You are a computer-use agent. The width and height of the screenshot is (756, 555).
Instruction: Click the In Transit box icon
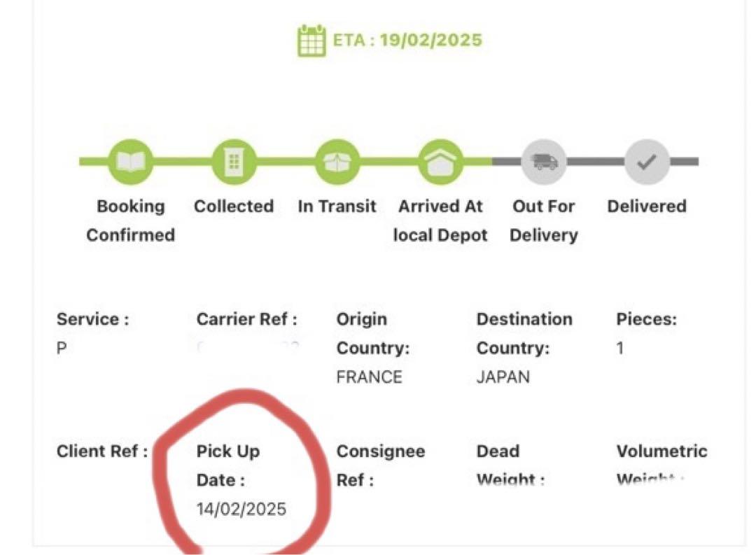[x=337, y=162]
